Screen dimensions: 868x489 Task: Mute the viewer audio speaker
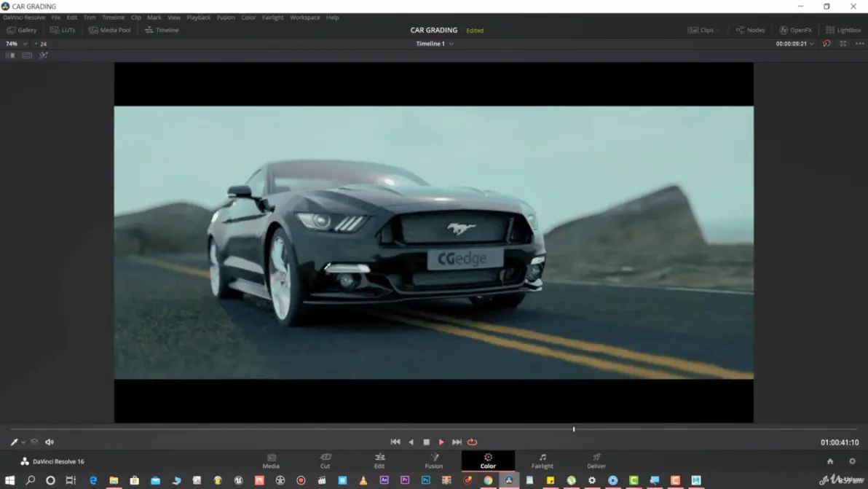click(50, 442)
